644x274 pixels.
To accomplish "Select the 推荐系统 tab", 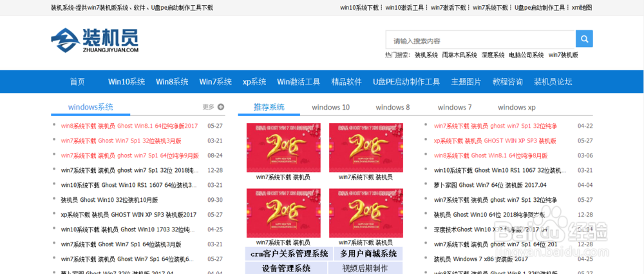I will pos(269,108).
